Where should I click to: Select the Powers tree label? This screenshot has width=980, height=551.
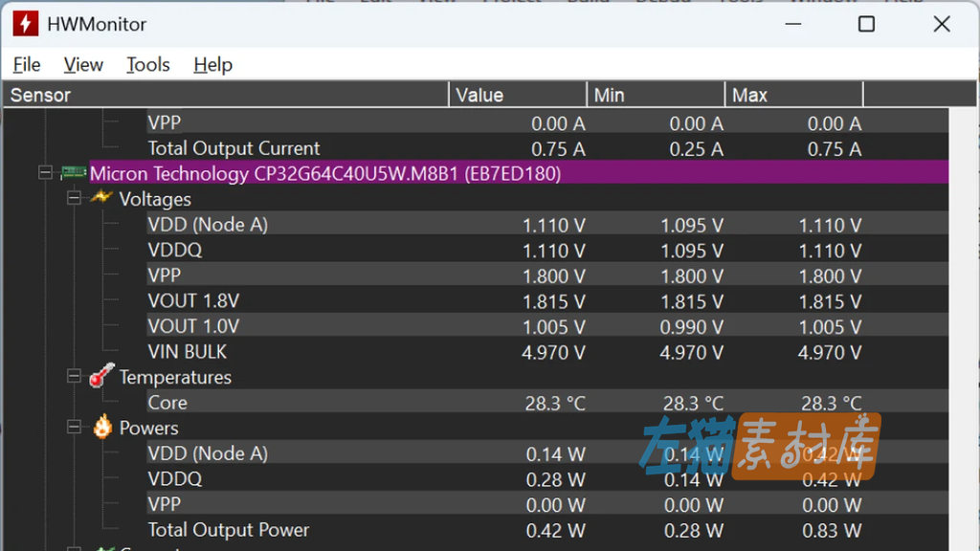(148, 428)
